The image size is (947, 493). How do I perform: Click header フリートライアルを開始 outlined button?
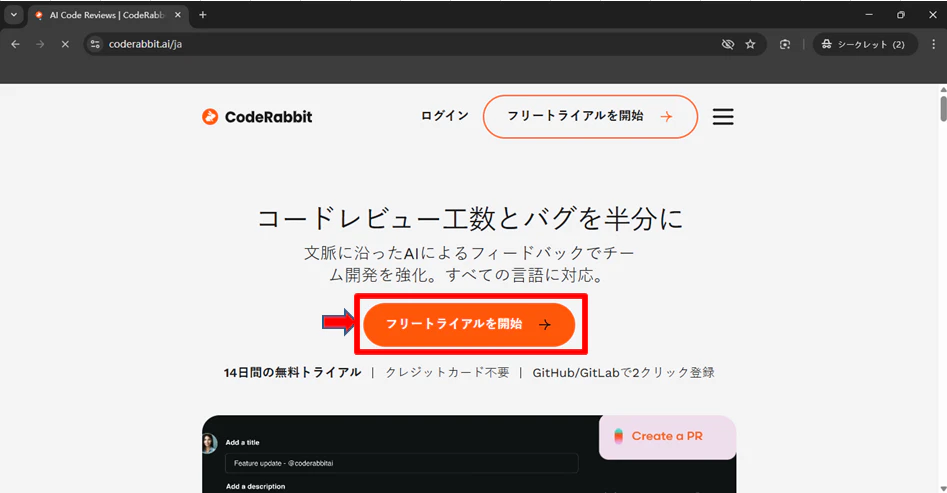pyautogui.click(x=590, y=117)
